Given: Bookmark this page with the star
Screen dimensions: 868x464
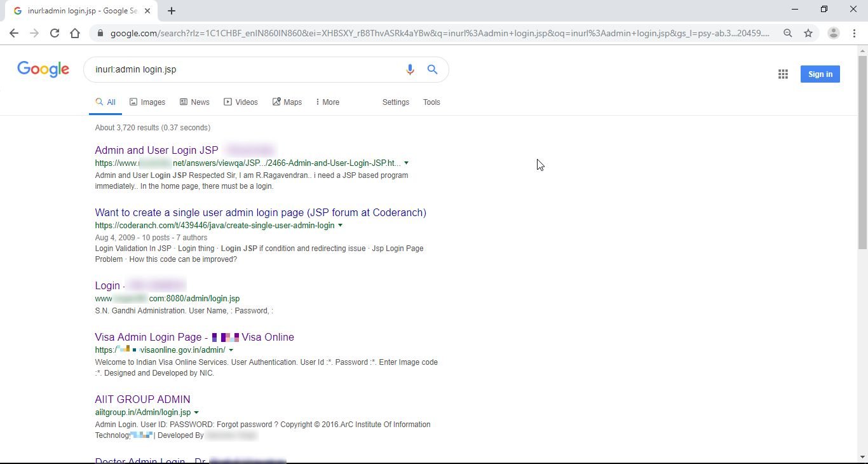Looking at the screenshot, I should click(808, 33).
